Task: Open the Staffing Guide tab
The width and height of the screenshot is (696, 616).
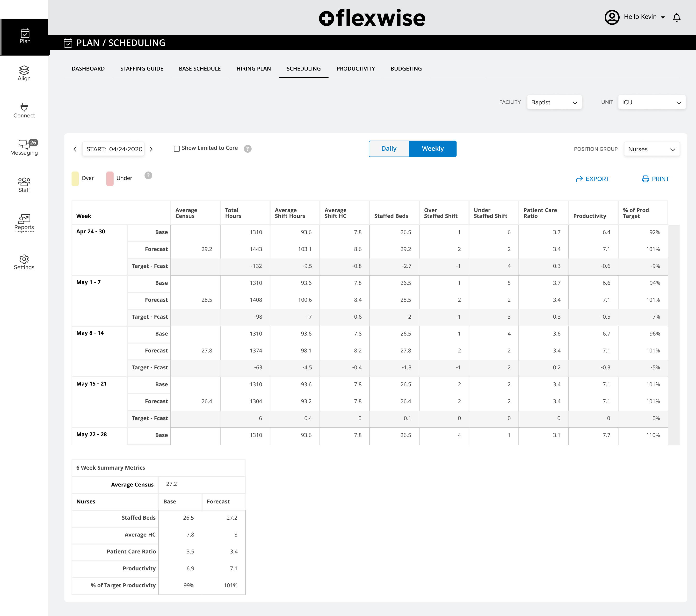Action: coord(142,69)
